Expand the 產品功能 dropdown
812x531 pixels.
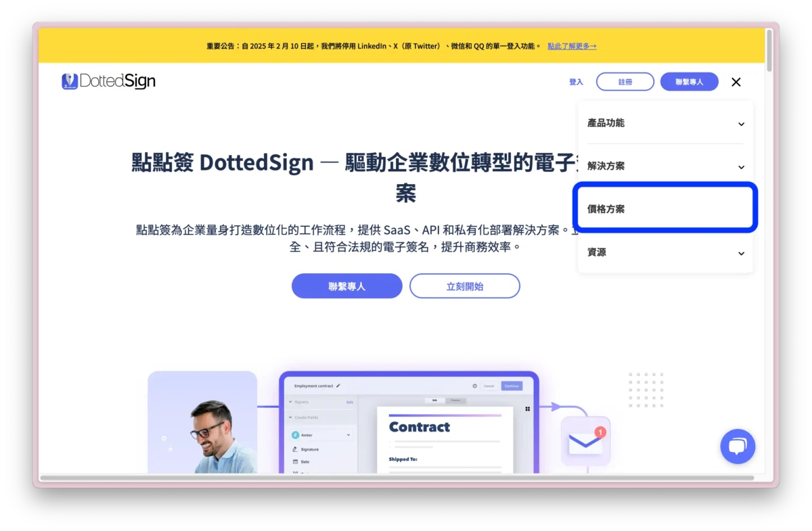coord(664,123)
